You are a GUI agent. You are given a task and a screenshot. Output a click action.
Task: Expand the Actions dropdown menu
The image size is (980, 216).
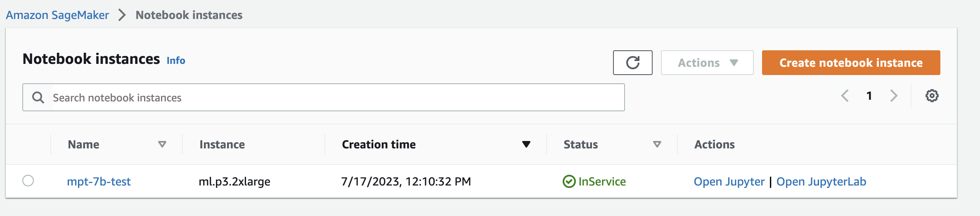point(707,63)
